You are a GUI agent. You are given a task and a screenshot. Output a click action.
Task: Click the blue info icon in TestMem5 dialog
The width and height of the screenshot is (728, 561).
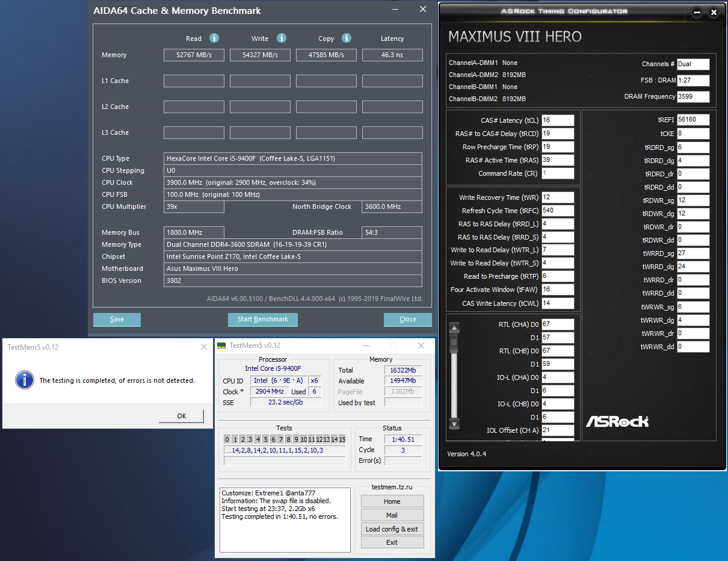pos(24,380)
